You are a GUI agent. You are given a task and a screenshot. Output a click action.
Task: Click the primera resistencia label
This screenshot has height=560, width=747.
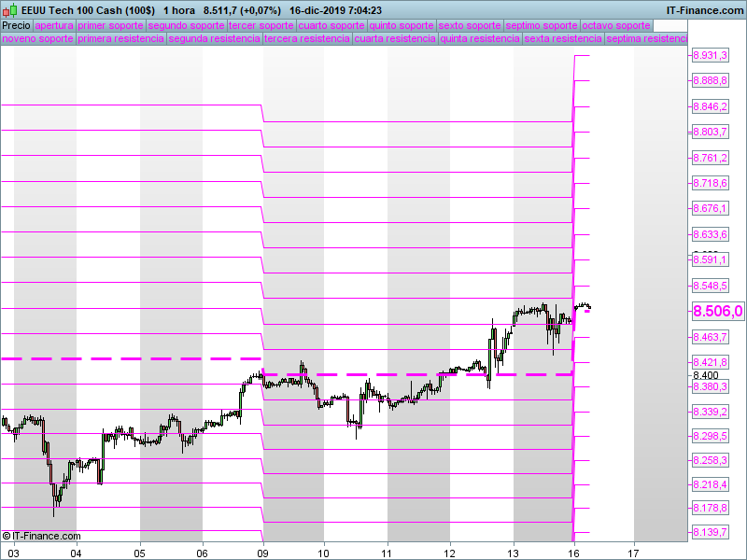(121, 38)
